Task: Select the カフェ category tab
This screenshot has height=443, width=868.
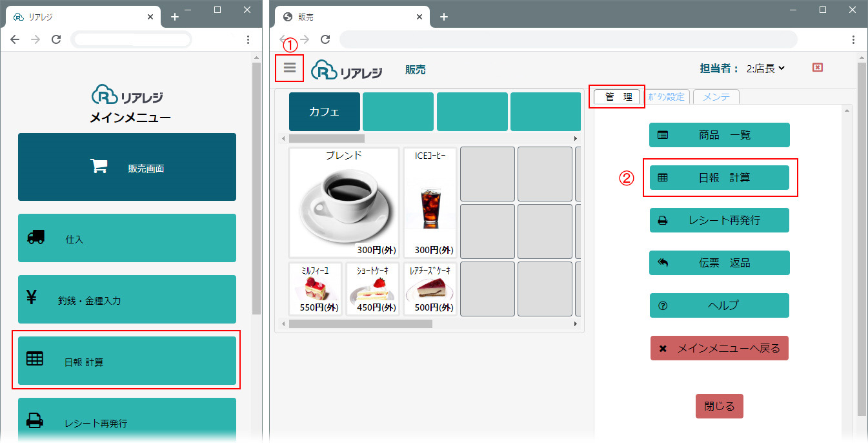Action: click(x=325, y=112)
